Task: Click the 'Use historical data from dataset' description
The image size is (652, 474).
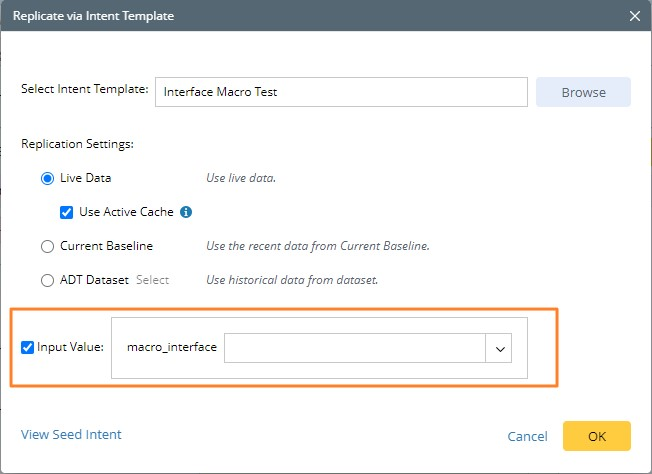Action: pos(292,280)
